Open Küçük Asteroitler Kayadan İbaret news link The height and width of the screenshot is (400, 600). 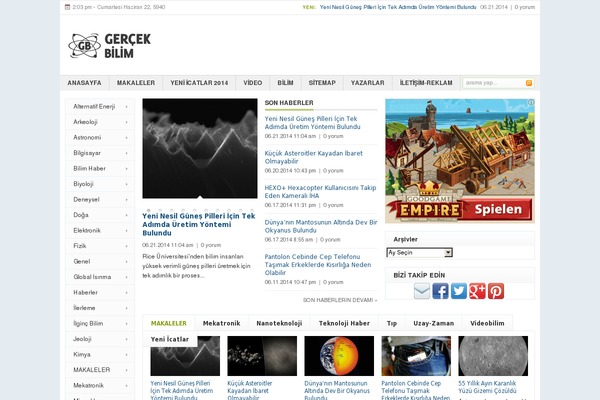(313, 157)
